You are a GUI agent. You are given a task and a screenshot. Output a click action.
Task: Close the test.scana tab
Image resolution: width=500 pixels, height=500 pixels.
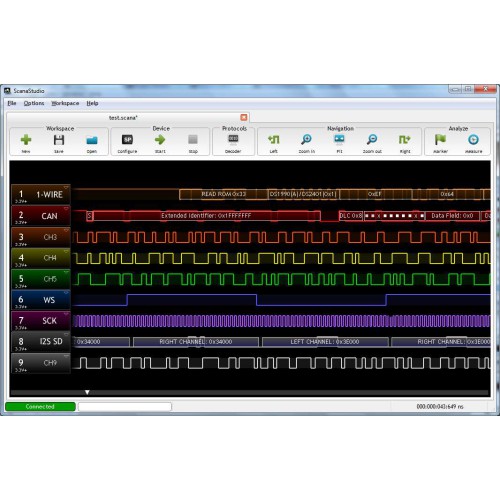coord(244,117)
